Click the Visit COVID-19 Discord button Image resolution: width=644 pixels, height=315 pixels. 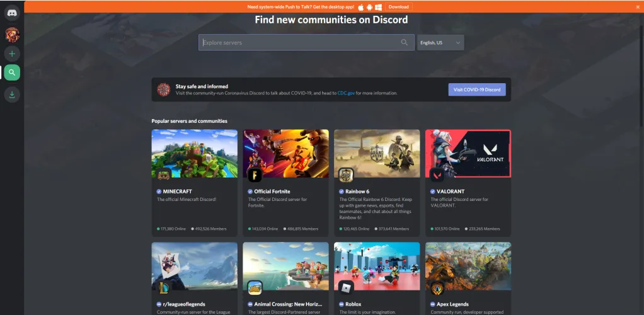click(x=476, y=89)
